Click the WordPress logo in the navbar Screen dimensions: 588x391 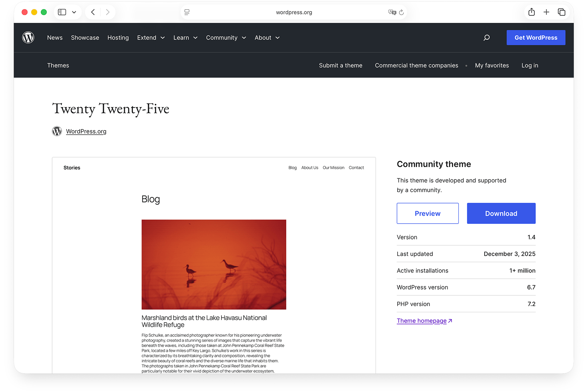(28, 38)
